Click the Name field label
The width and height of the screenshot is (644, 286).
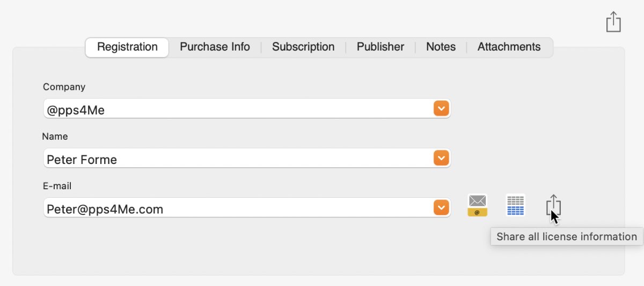click(x=55, y=137)
